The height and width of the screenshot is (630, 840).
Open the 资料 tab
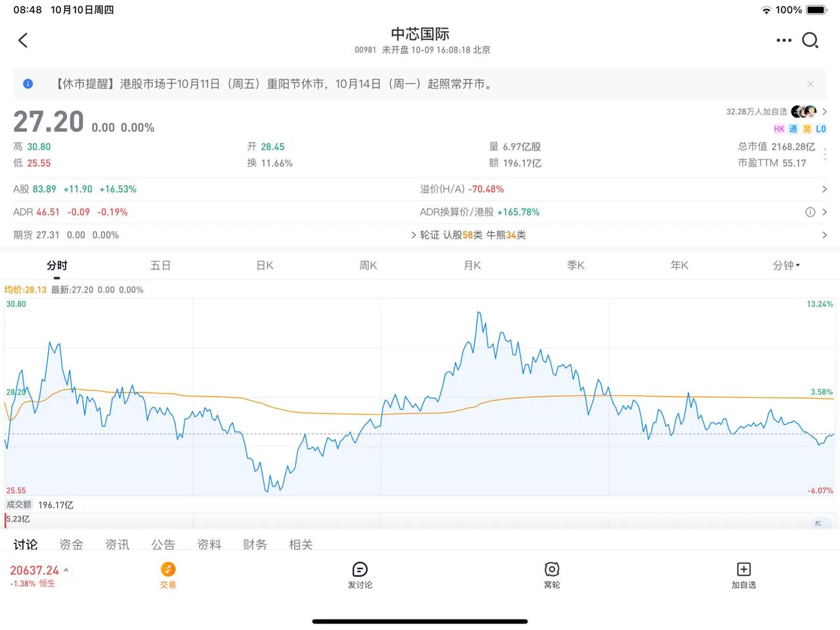coord(209,545)
